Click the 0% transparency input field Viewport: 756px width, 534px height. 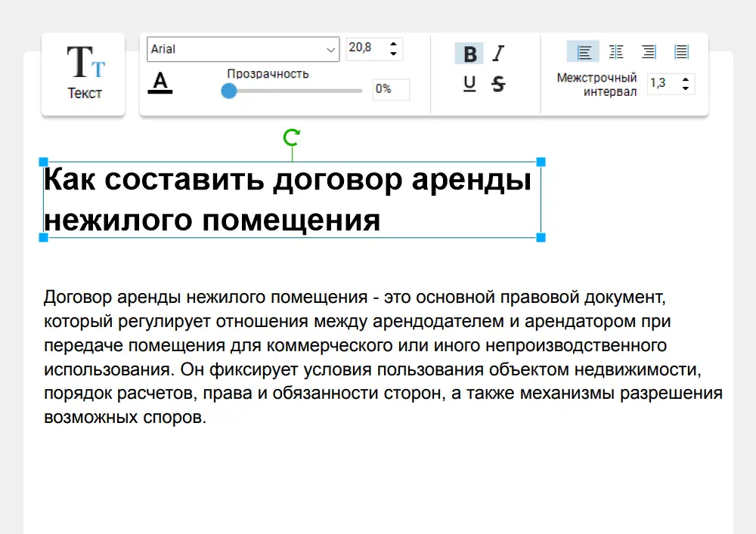coord(390,89)
